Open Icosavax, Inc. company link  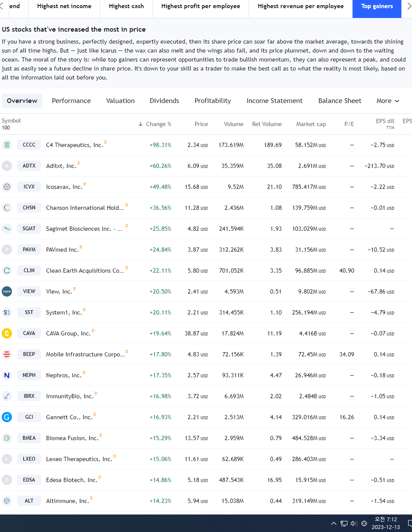point(64,187)
